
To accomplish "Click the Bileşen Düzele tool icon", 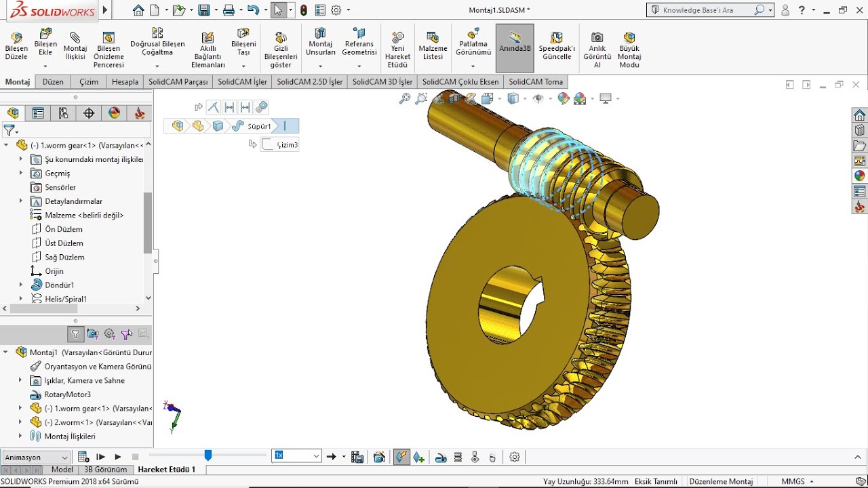I will [x=16, y=37].
